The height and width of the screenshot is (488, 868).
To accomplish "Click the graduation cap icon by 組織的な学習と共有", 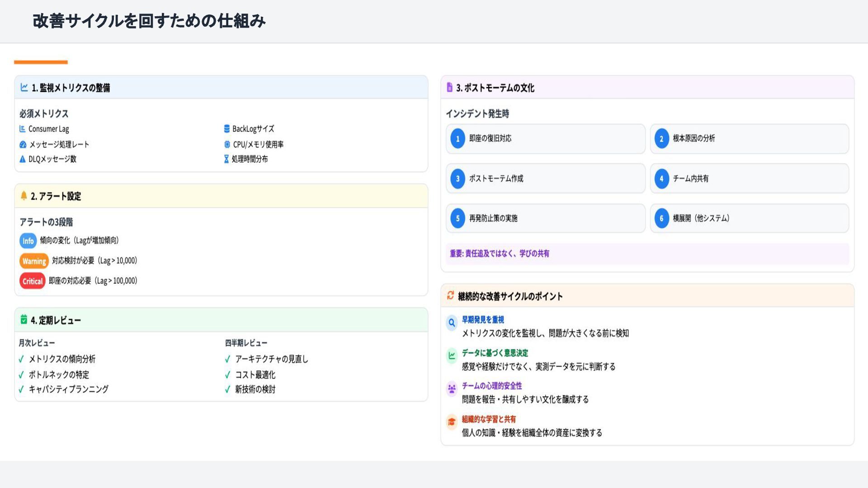I will pyautogui.click(x=451, y=422).
